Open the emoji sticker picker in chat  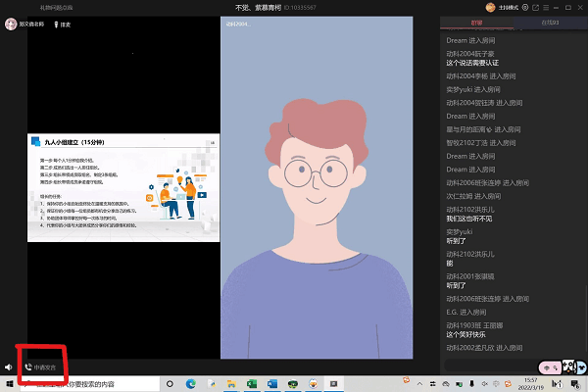click(570, 367)
